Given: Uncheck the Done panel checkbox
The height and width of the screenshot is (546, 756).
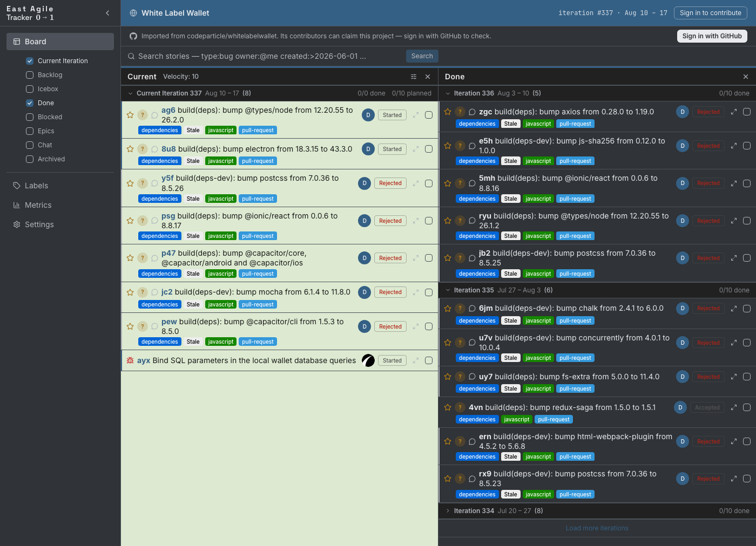Looking at the screenshot, I should pyautogui.click(x=30, y=103).
